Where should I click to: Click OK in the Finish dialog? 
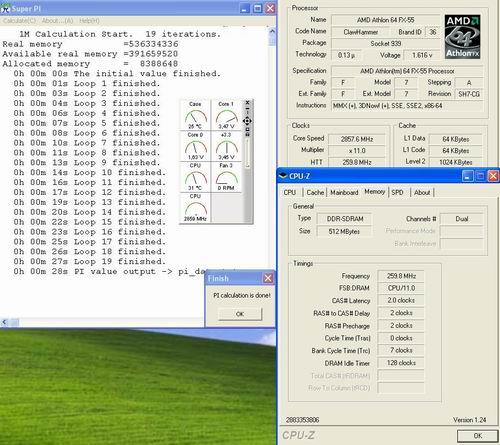pos(240,314)
